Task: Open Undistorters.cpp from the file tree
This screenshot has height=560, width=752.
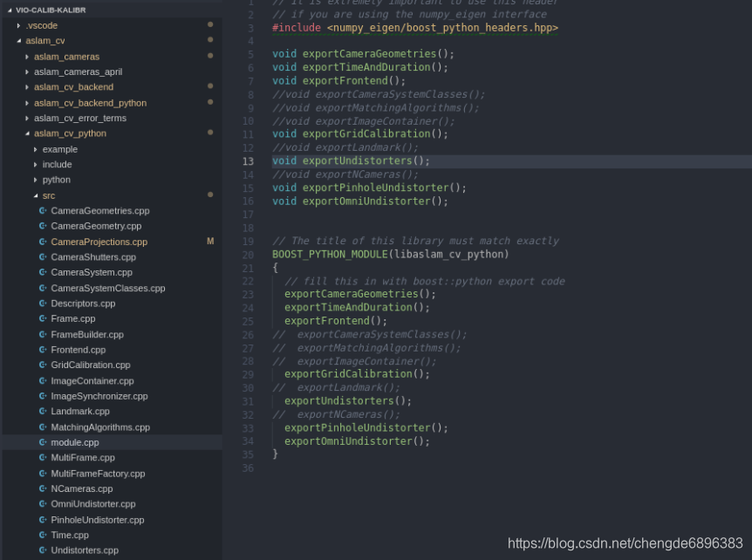Action: tap(85, 550)
